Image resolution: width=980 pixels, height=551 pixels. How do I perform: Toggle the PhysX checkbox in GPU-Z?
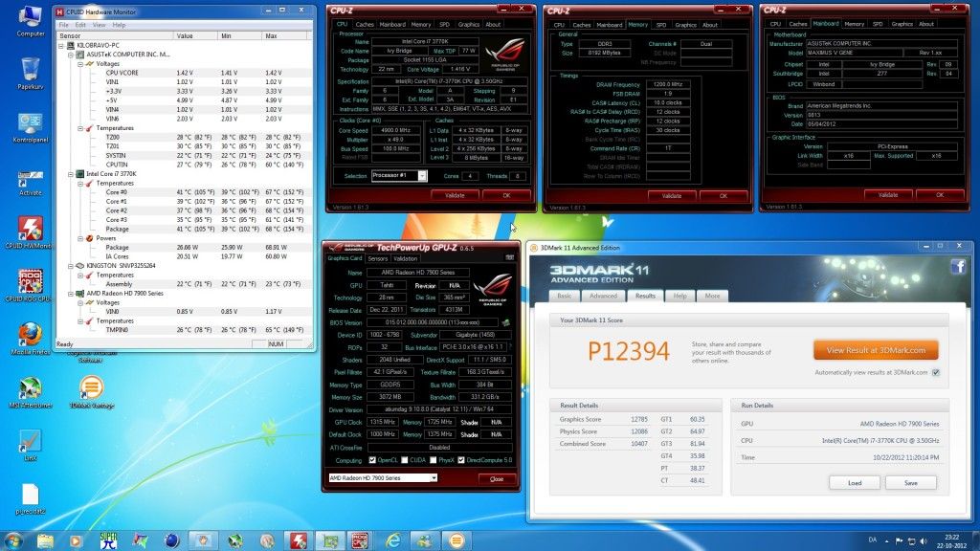point(434,460)
